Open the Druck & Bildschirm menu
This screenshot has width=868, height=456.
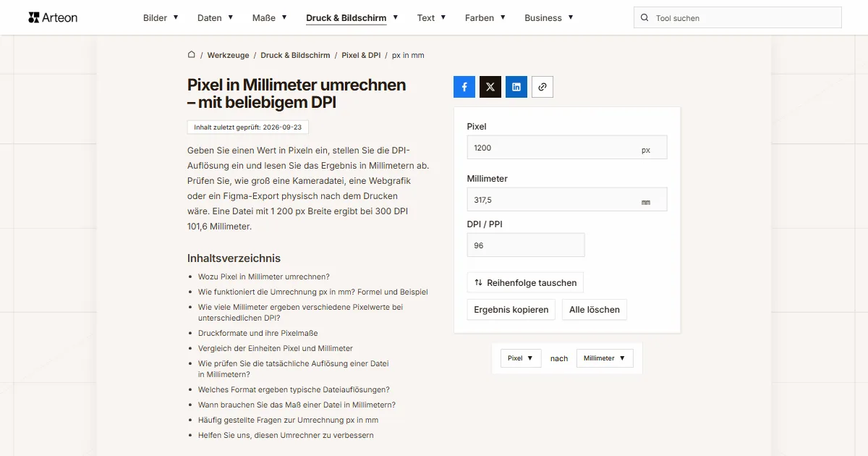pos(352,17)
